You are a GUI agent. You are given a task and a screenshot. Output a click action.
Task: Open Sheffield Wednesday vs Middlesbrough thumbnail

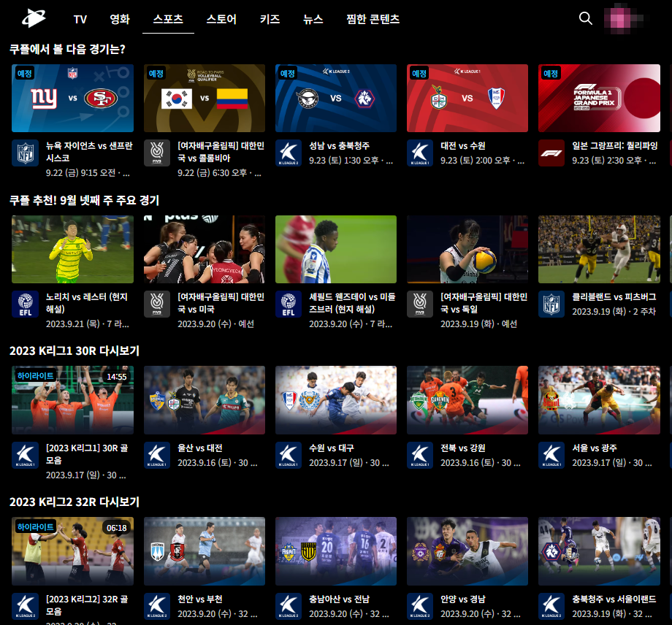(x=336, y=249)
